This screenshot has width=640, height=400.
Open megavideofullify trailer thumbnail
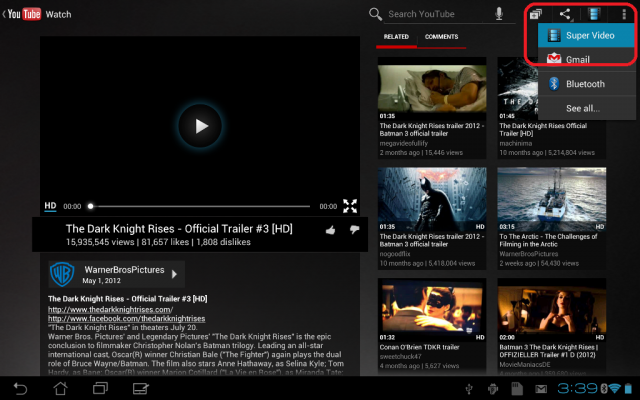[x=432, y=88]
